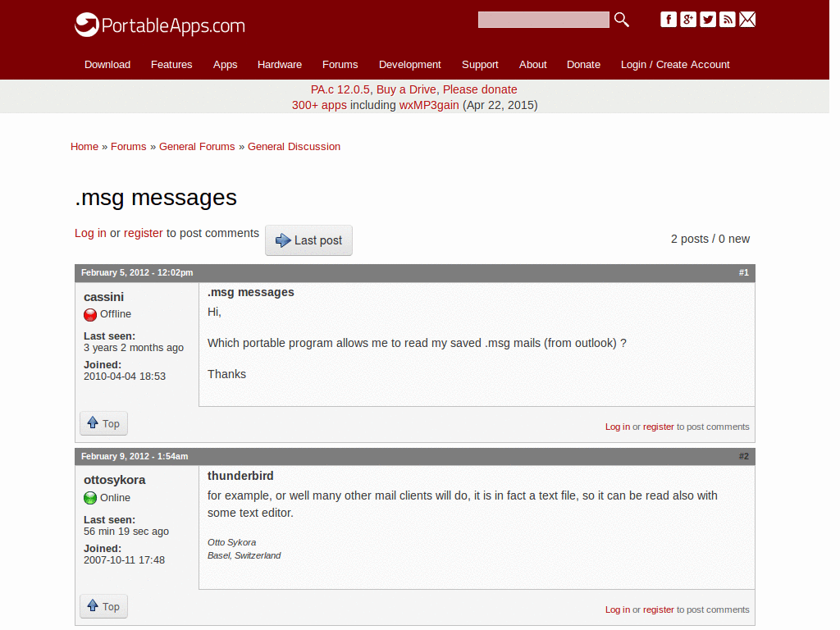Screen dimensions: 840x630
Task: Follow the PA.c 12.0.5 link
Action: tap(340, 89)
